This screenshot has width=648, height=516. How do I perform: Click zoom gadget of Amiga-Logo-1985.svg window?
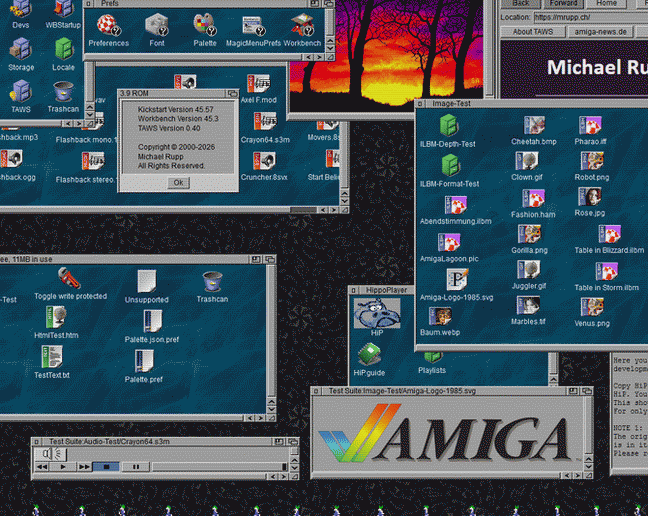pyautogui.click(x=573, y=391)
